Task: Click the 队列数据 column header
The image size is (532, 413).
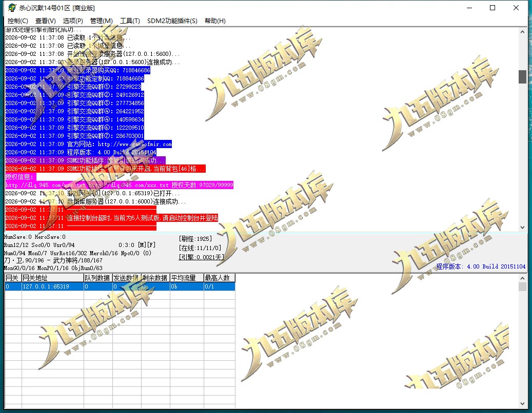Action: [x=98, y=278]
